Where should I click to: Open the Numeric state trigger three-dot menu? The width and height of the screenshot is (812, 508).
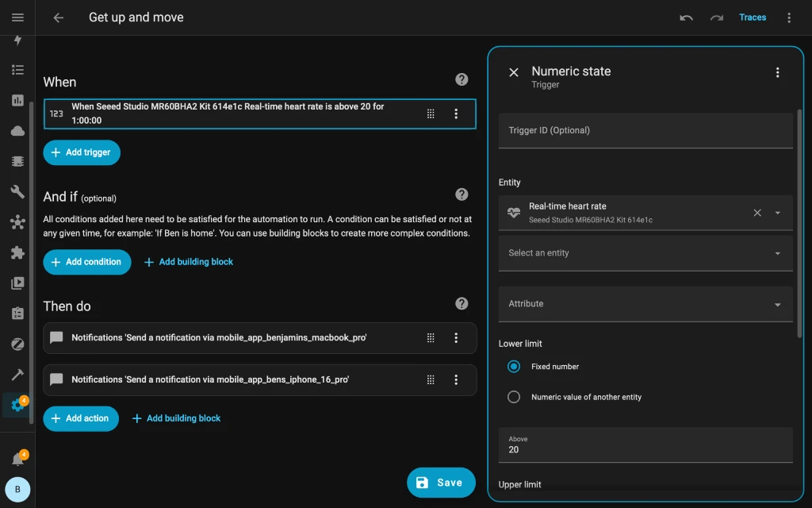tap(777, 71)
